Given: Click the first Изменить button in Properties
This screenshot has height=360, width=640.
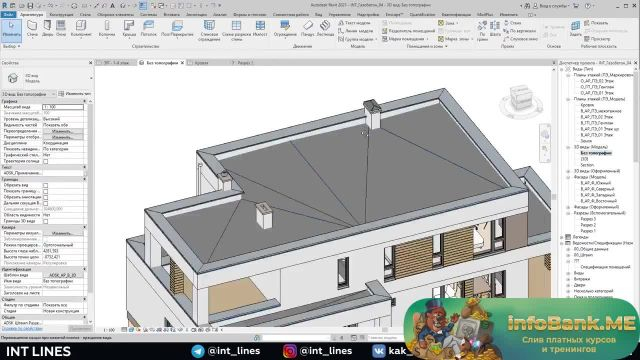Looking at the screenshot, I should pos(63,131).
